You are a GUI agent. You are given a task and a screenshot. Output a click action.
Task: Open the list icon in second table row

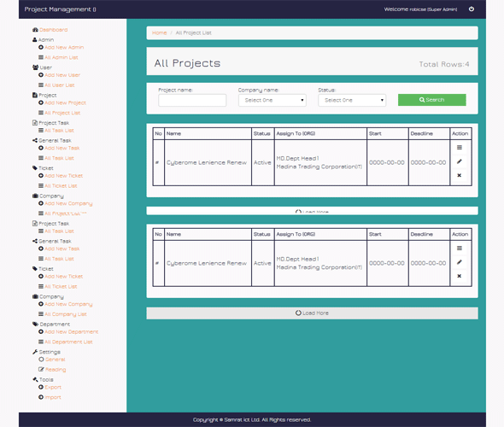pyautogui.click(x=460, y=248)
